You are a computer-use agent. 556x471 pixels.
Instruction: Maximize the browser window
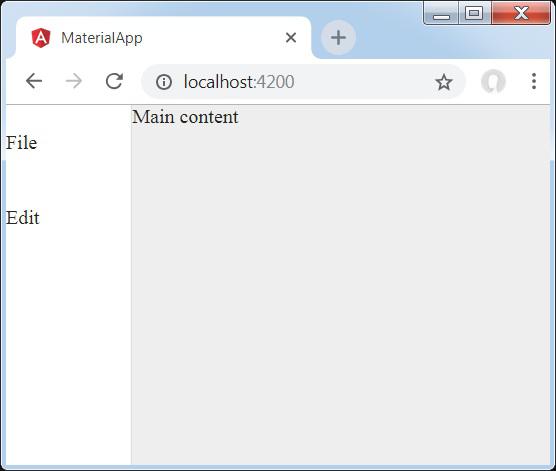[474, 13]
